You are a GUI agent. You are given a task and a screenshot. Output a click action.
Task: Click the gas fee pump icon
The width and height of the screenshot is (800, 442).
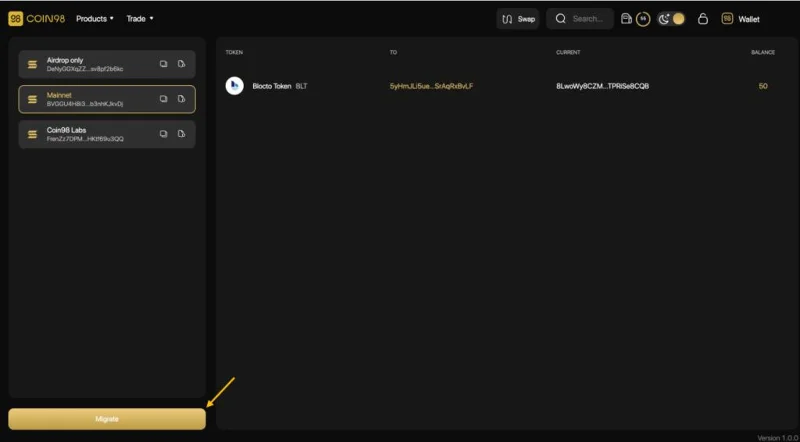point(626,19)
